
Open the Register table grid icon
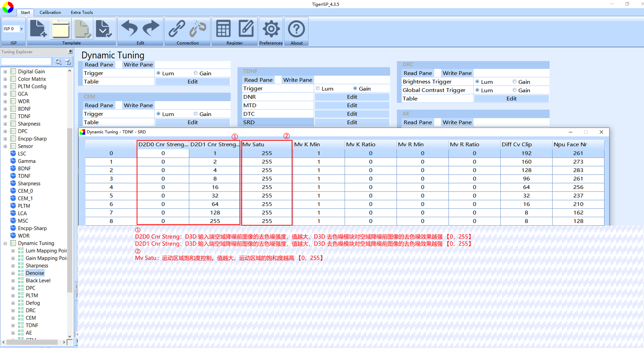click(223, 29)
